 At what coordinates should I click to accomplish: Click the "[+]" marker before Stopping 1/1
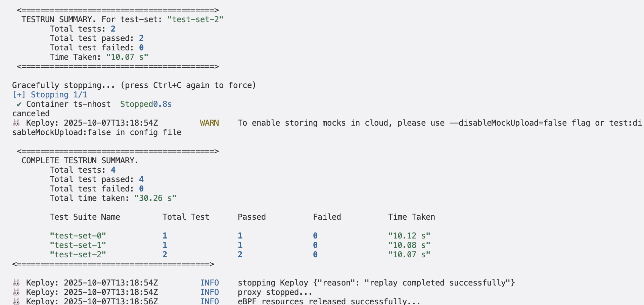19,95
